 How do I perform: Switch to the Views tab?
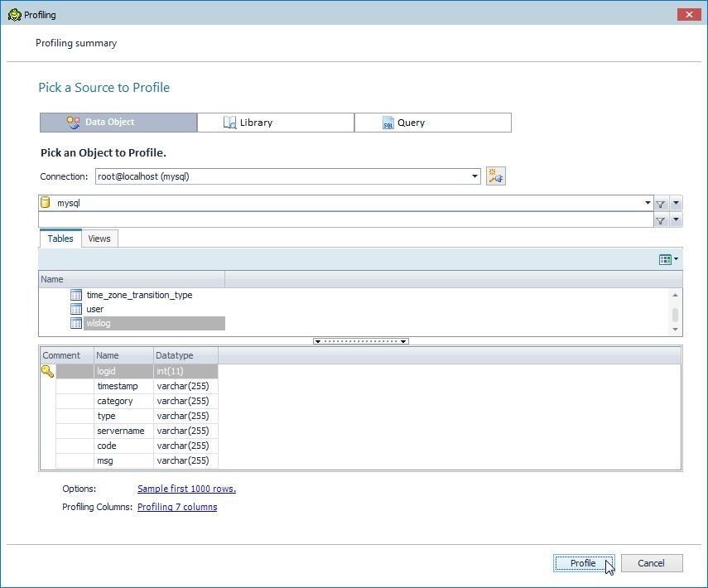tap(99, 239)
